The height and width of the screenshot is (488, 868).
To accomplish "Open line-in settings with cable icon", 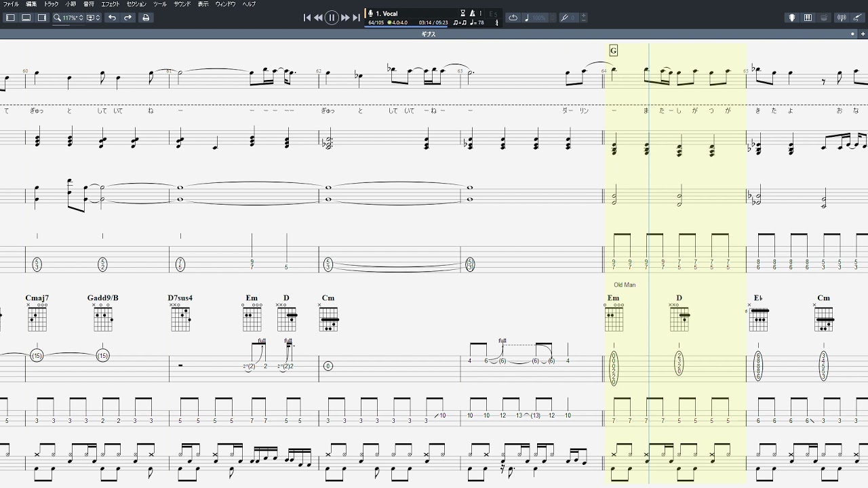I will coord(859,18).
